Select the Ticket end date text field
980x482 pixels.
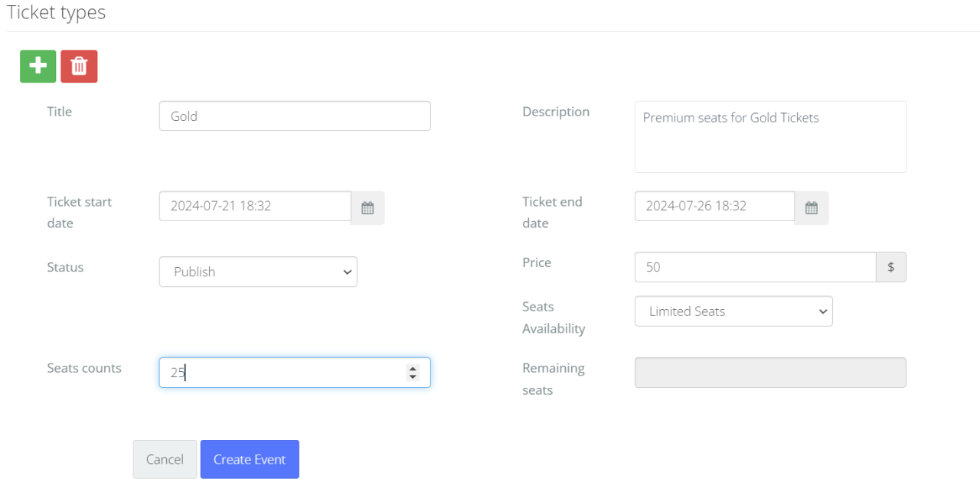coord(714,206)
